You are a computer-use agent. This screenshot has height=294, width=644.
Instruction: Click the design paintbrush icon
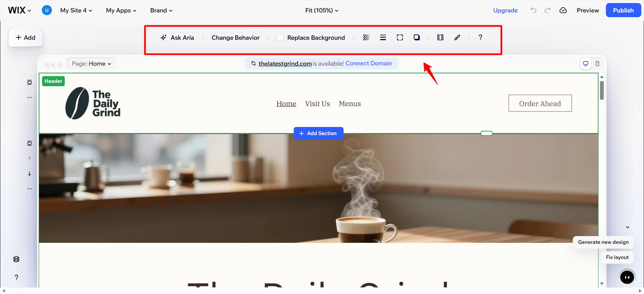457,37
